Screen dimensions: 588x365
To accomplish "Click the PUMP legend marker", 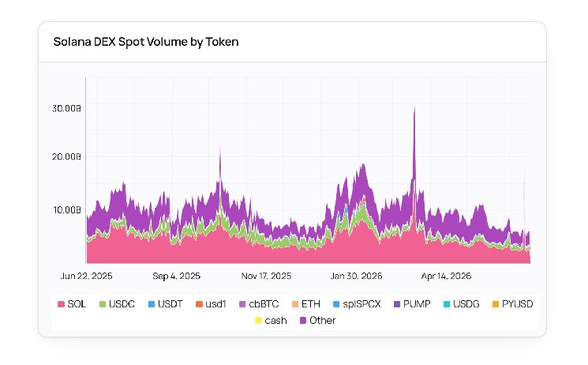I will click(x=397, y=304).
